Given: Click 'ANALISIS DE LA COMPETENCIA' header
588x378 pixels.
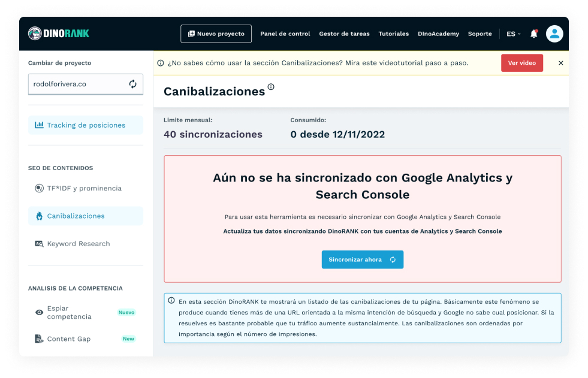Looking at the screenshot, I should click(x=76, y=288).
